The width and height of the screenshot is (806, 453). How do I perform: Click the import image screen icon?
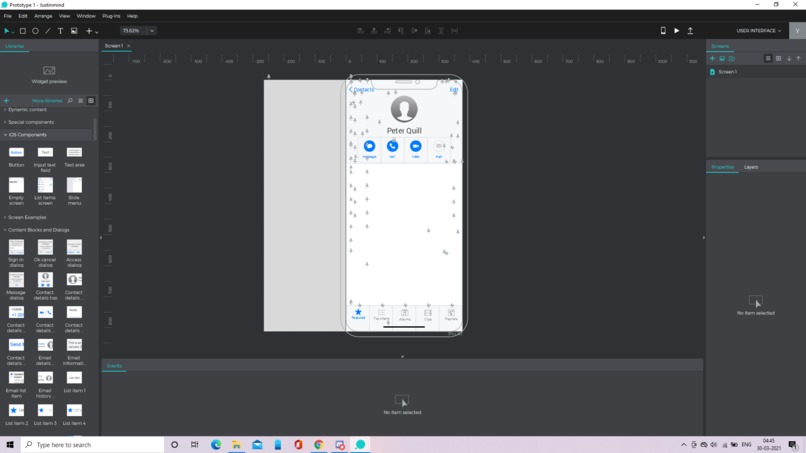coord(722,59)
